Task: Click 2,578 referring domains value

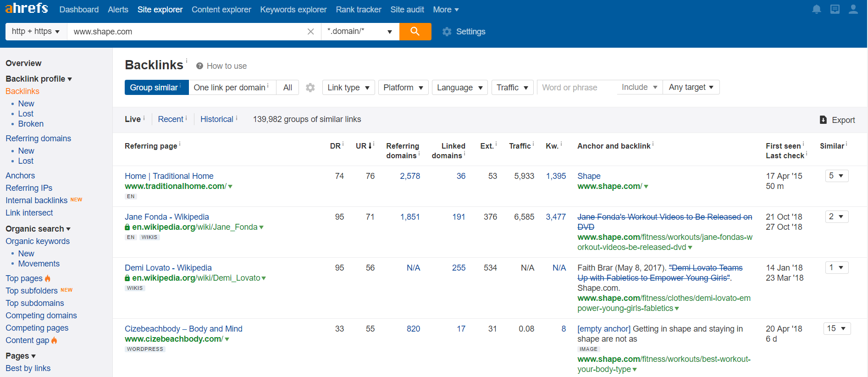Action: click(x=410, y=176)
